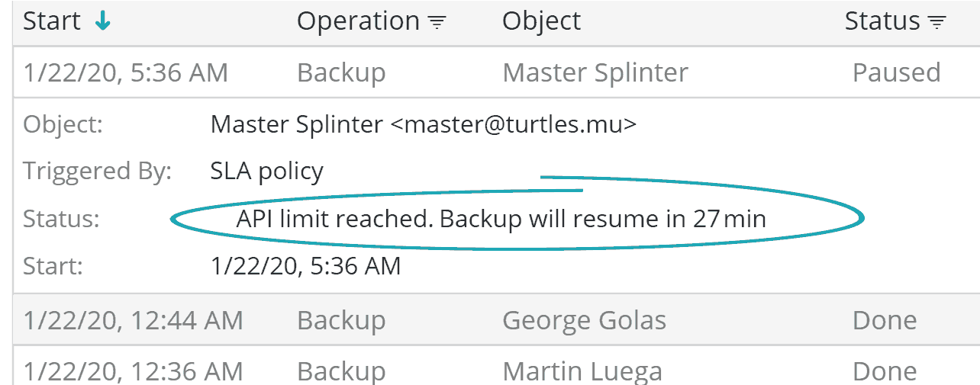Screen dimensions: 980x385
Task: Click the Backup operation for Master Splinter
Action: point(341,72)
